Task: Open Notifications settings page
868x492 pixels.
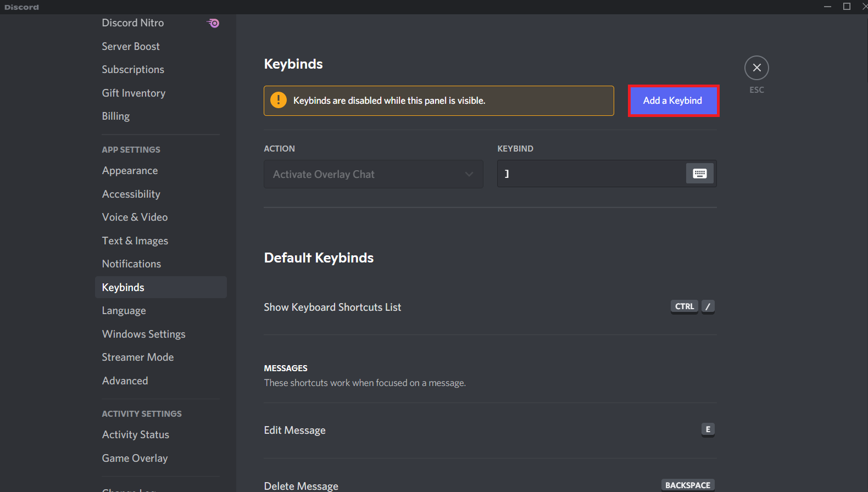Action: 131,264
